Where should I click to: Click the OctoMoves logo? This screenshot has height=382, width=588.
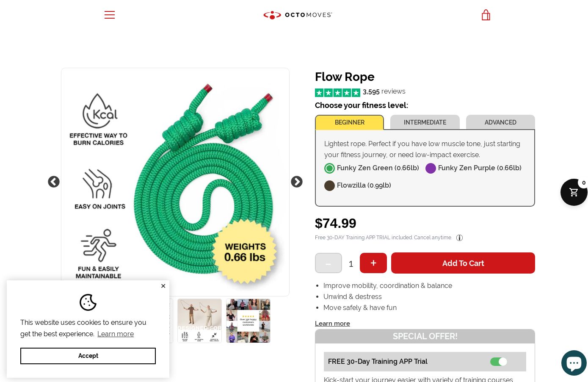[298, 15]
